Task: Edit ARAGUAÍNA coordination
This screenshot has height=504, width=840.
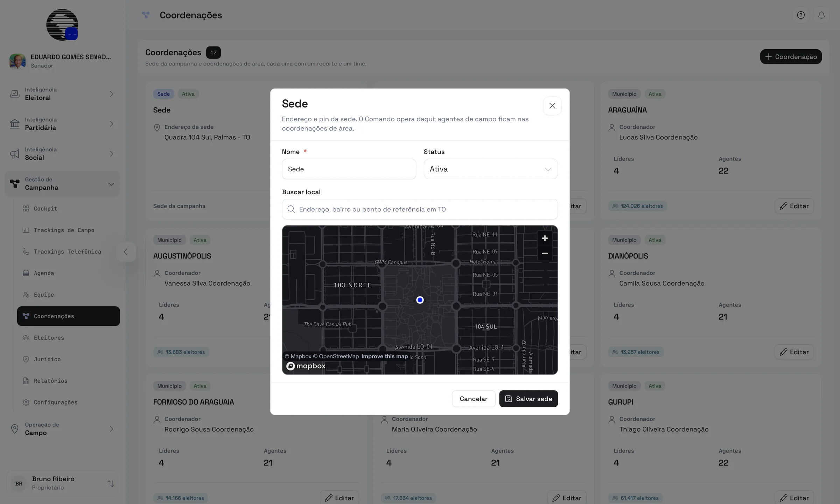Action: (794, 206)
